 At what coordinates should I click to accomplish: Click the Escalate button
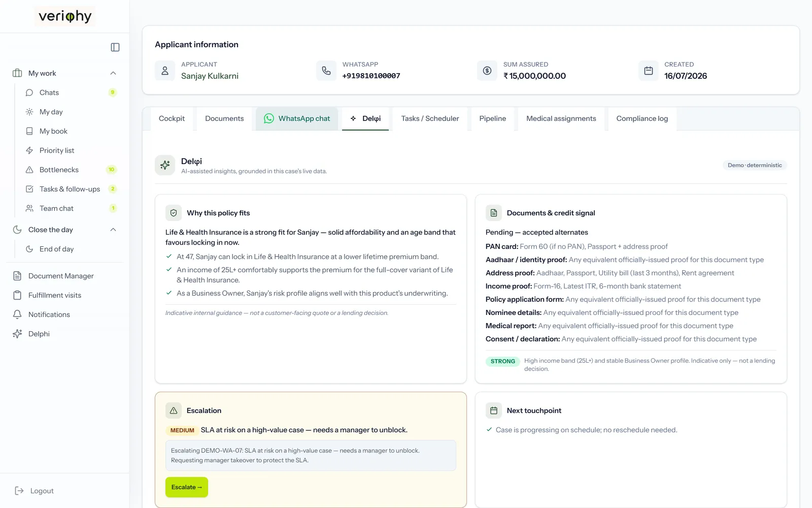click(187, 487)
